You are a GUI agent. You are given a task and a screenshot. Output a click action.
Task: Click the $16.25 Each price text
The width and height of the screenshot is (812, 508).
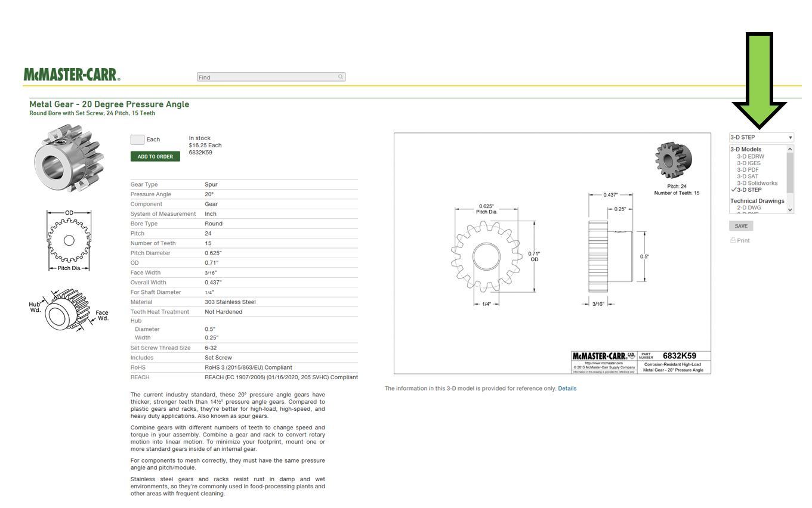pyautogui.click(x=205, y=145)
